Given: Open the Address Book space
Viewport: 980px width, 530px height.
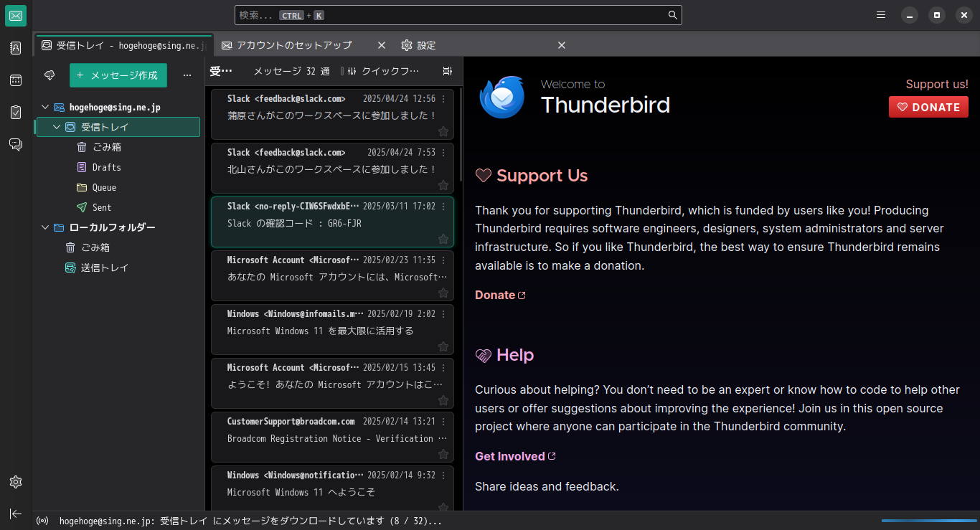Looking at the screenshot, I should [x=16, y=48].
